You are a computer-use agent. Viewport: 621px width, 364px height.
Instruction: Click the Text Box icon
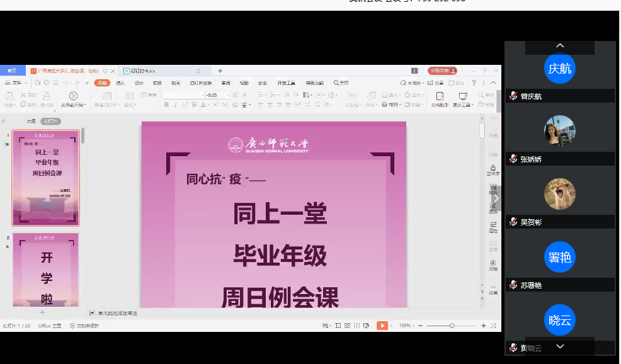(x=351, y=96)
